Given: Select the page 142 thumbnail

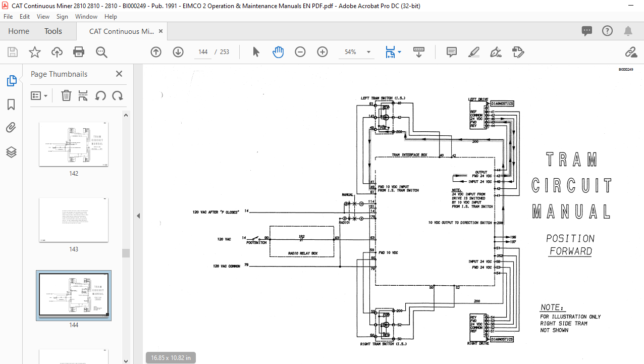Looking at the screenshot, I should coord(74,144).
